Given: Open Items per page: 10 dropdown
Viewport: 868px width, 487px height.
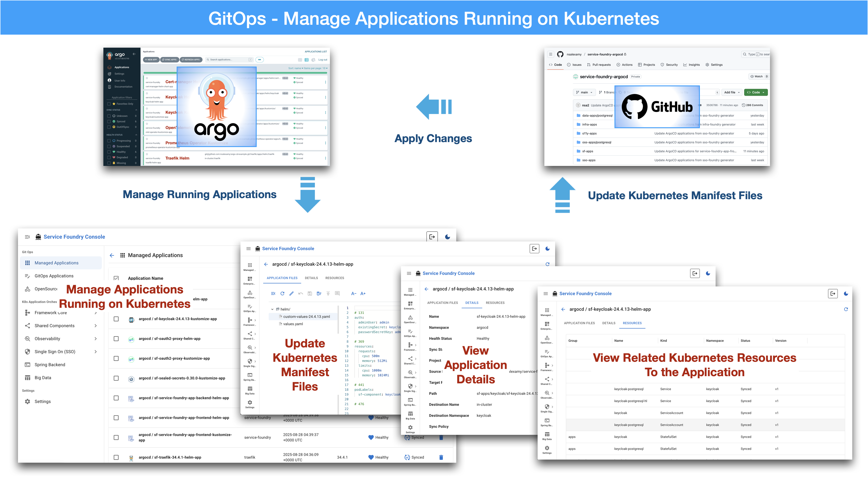Looking at the screenshot, I should pos(316,68).
